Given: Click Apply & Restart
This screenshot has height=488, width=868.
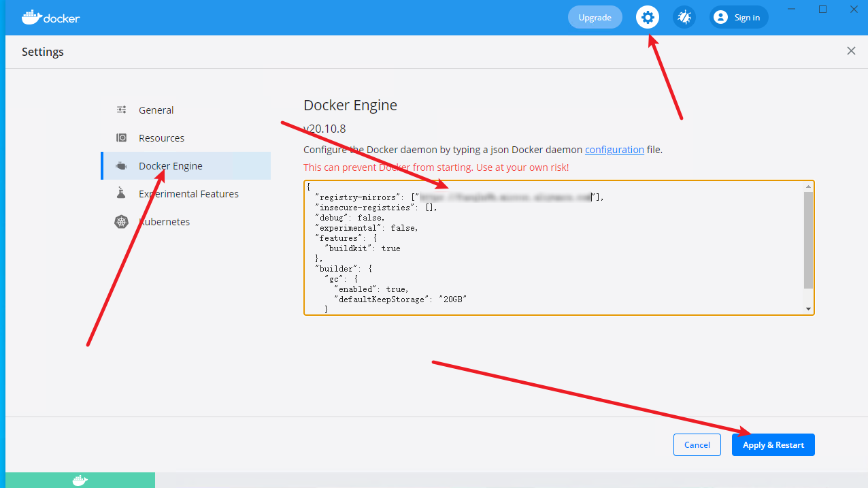Looking at the screenshot, I should click(x=773, y=445).
